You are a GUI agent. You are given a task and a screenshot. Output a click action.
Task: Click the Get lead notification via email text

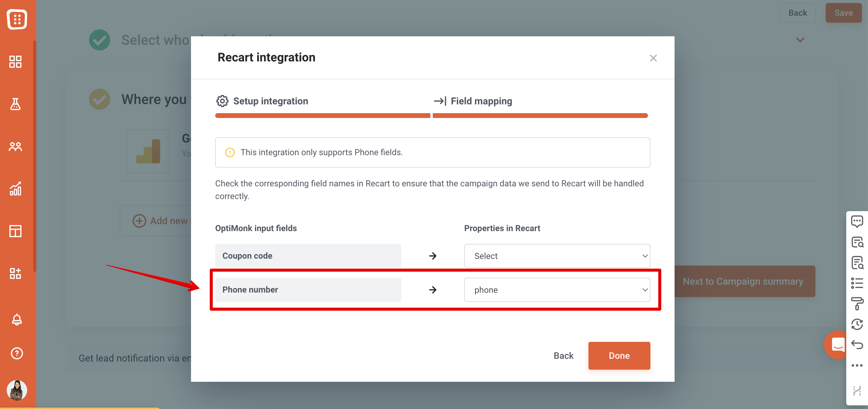click(135, 358)
